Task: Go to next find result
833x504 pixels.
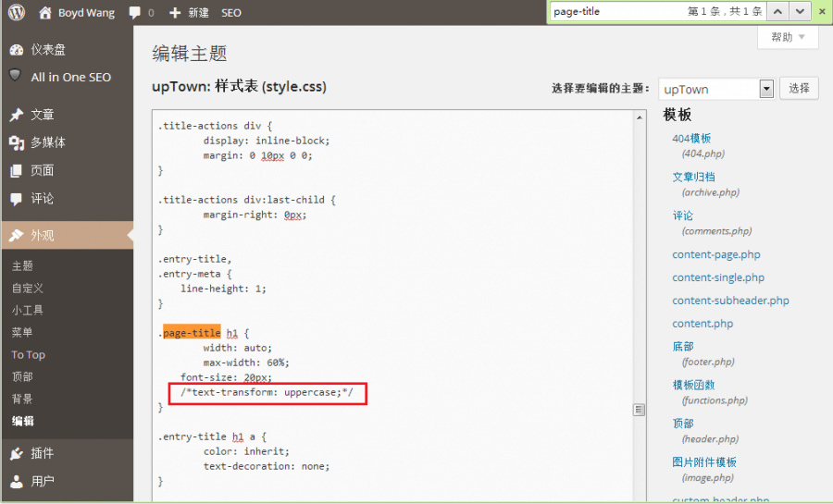Action: [800, 11]
